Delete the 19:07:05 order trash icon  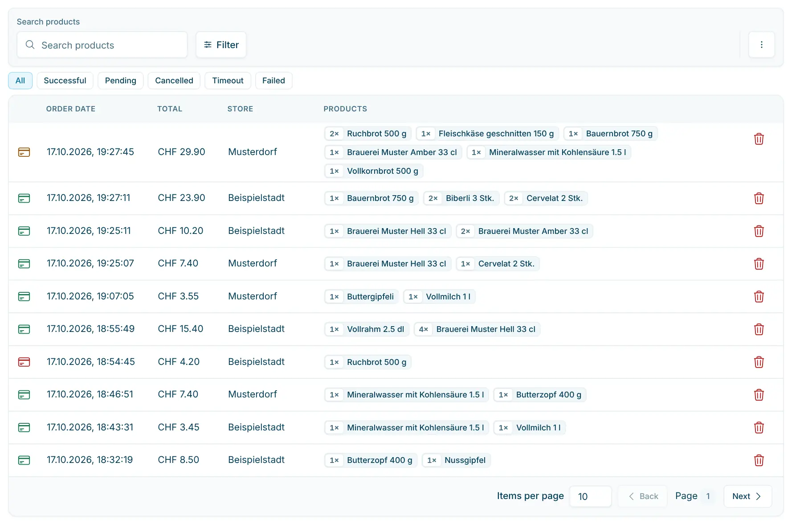tap(759, 297)
